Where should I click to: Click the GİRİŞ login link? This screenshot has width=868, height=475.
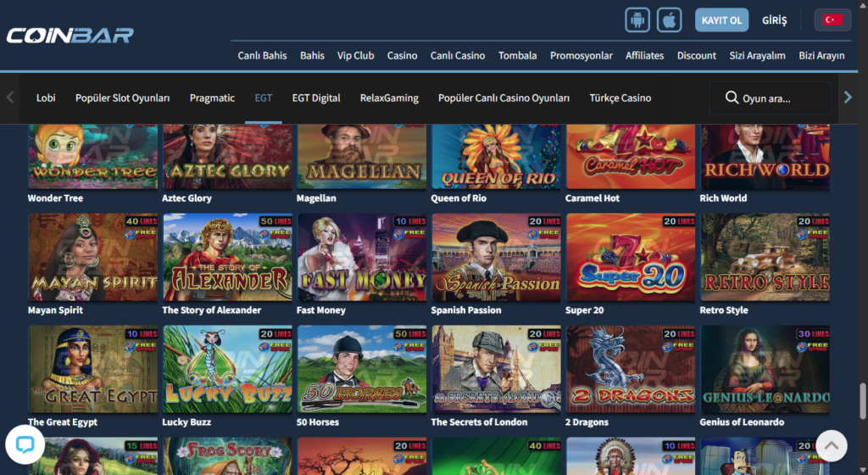pyautogui.click(x=775, y=20)
